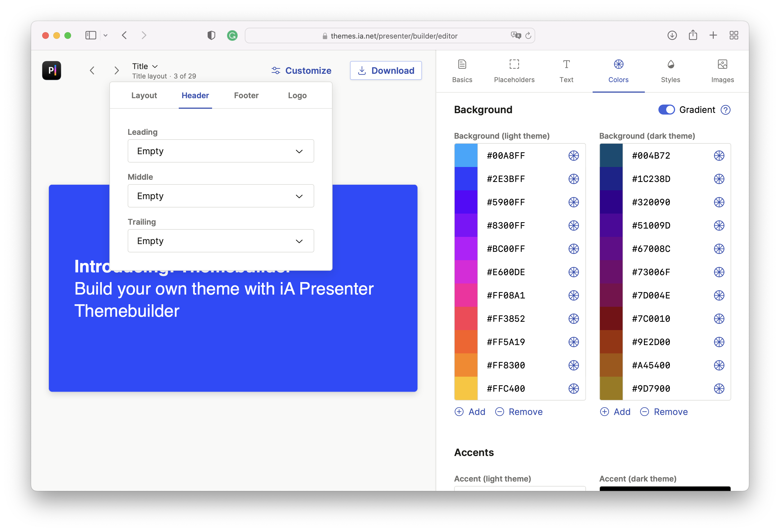Open the Styles panel
Screen dimensions: 780x532
pyautogui.click(x=670, y=70)
